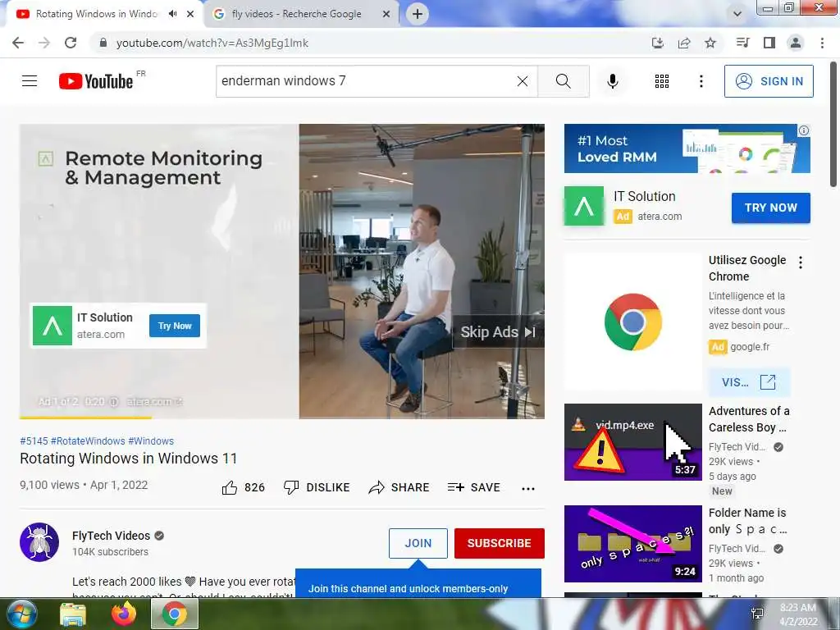Open the FlyTech Videos channel avatar
Screen dimensions: 840x630
pyautogui.click(x=39, y=542)
